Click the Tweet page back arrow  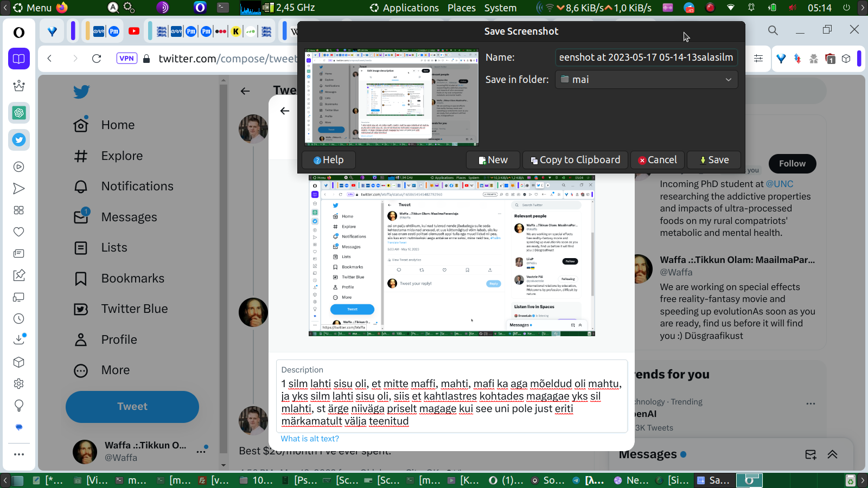[245, 91]
